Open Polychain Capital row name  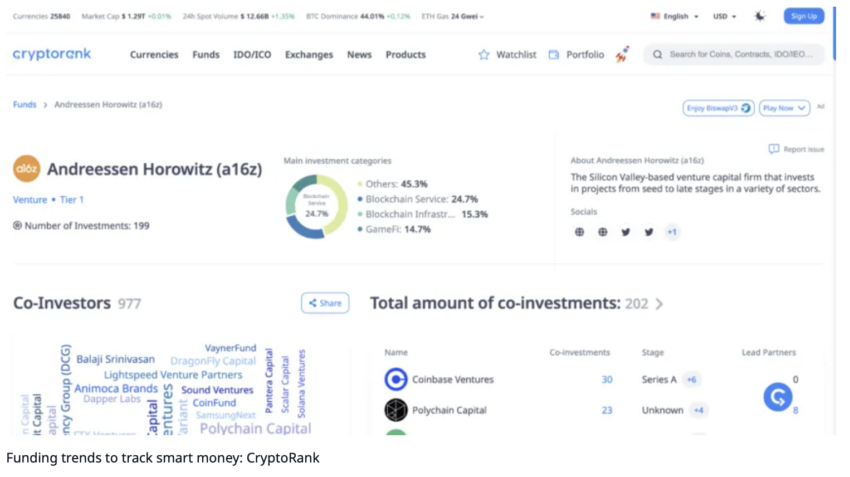(x=449, y=410)
